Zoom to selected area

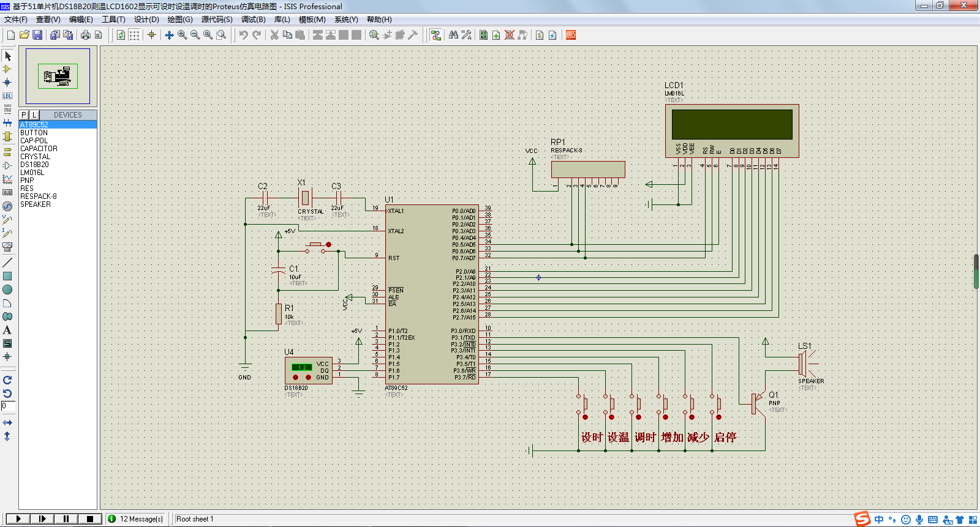(221, 35)
